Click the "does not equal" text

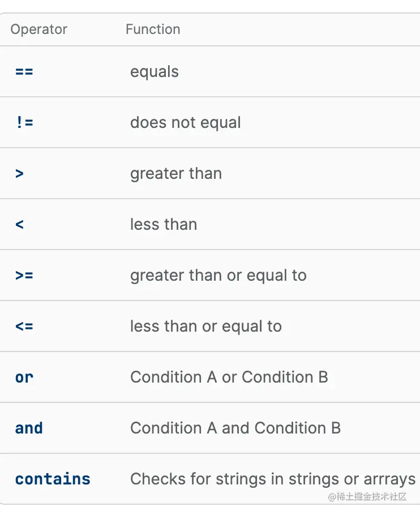185,123
